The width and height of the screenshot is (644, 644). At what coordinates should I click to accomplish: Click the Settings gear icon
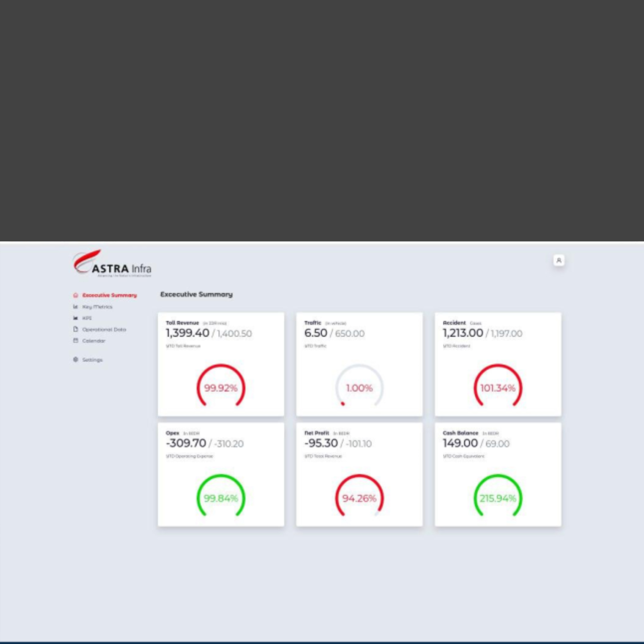click(x=75, y=360)
